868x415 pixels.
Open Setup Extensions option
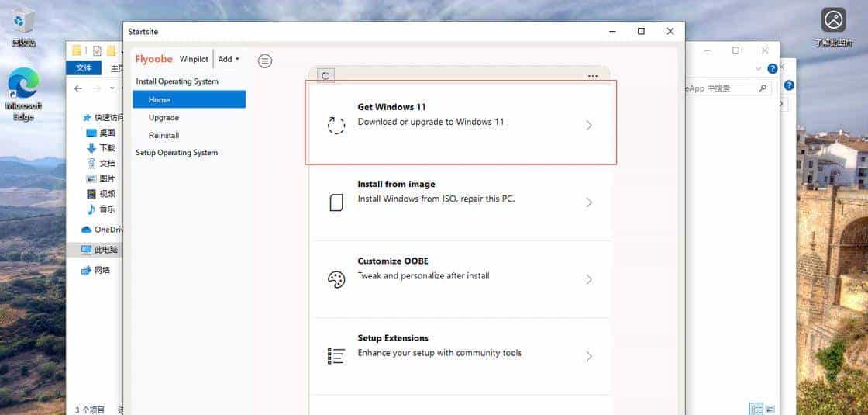460,356
